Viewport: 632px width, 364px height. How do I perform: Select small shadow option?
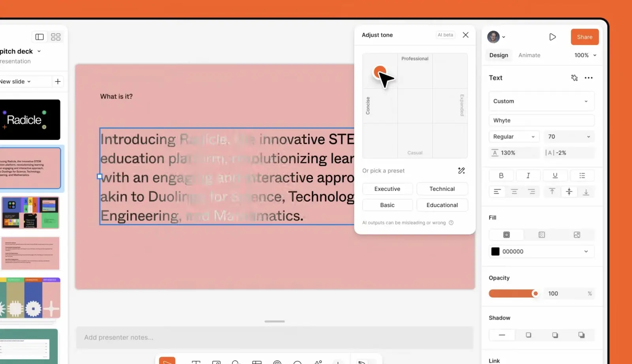click(x=529, y=335)
